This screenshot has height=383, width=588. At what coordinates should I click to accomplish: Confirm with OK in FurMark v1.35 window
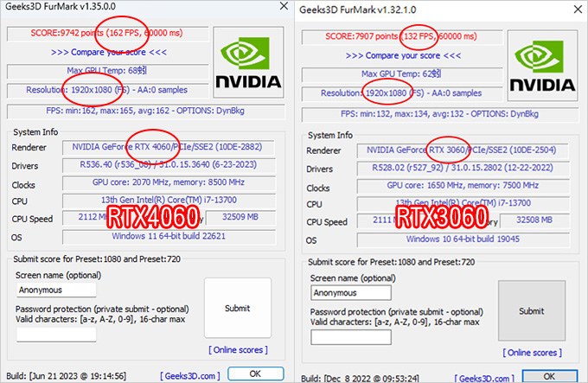255,373
